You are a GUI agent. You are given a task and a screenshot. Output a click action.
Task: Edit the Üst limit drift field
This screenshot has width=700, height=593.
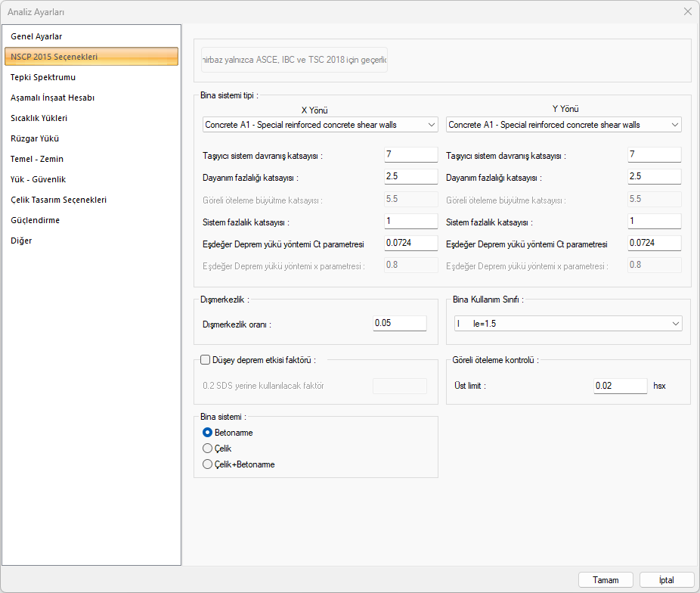[x=620, y=386]
